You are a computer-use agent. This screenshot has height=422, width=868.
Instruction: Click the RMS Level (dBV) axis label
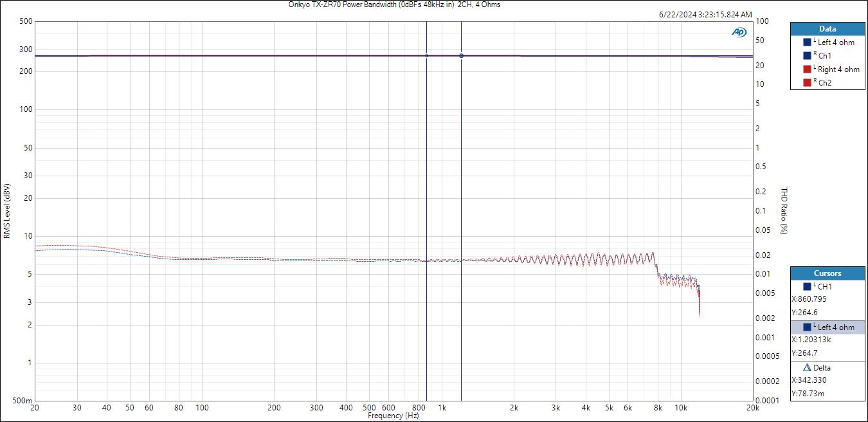(6, 211)
